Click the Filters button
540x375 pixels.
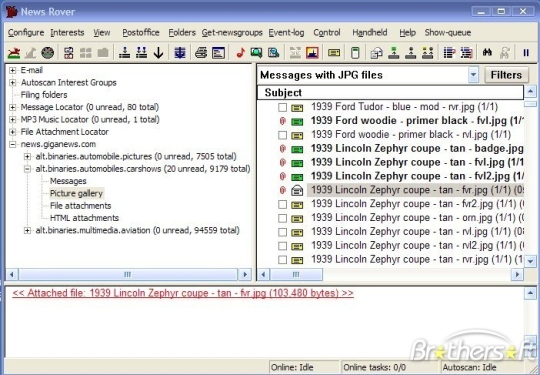[506, 75]
